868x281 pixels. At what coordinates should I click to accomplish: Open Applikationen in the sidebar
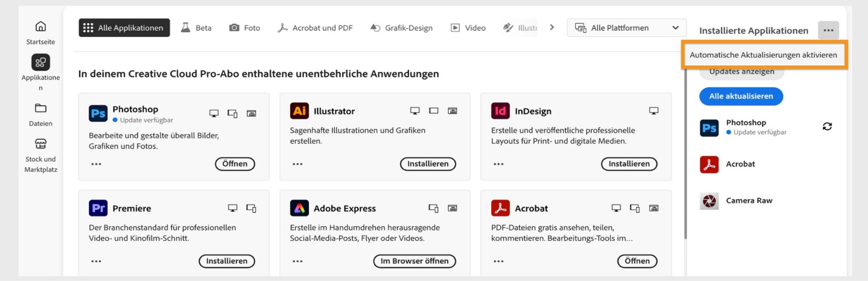point(41,73)
